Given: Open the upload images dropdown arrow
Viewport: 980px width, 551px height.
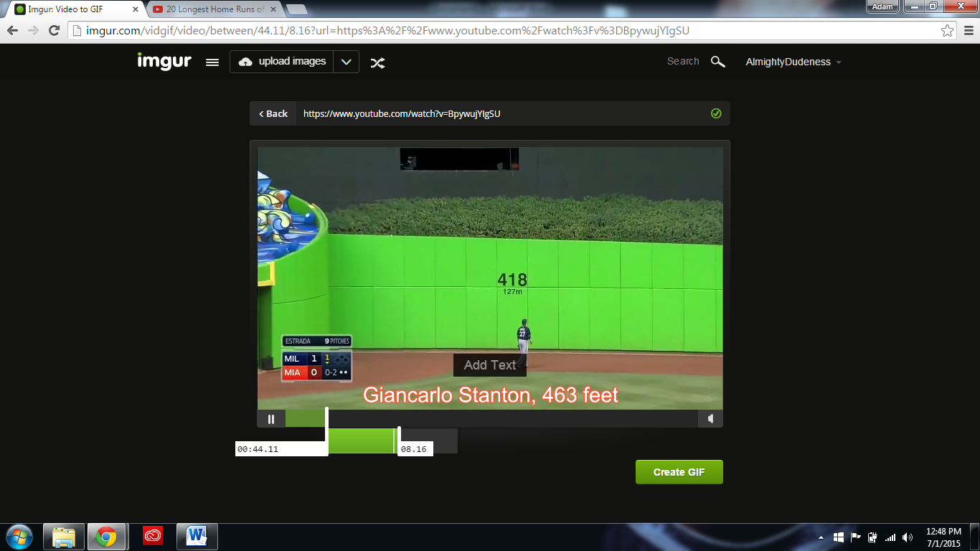Looking at the screenshot, I should coord(347,62).
